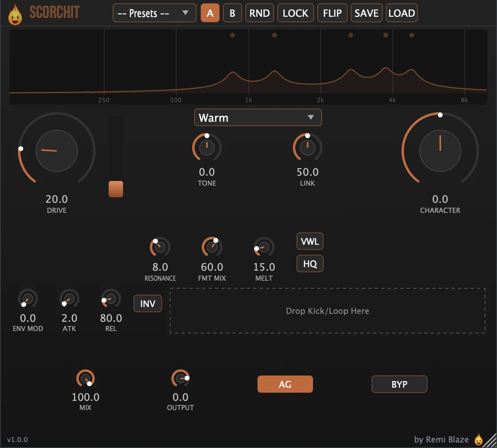Click the FMT MIX knob
The width and height of the screenshot is (497, 448).
pyautogui.click(x=212, y=247)
